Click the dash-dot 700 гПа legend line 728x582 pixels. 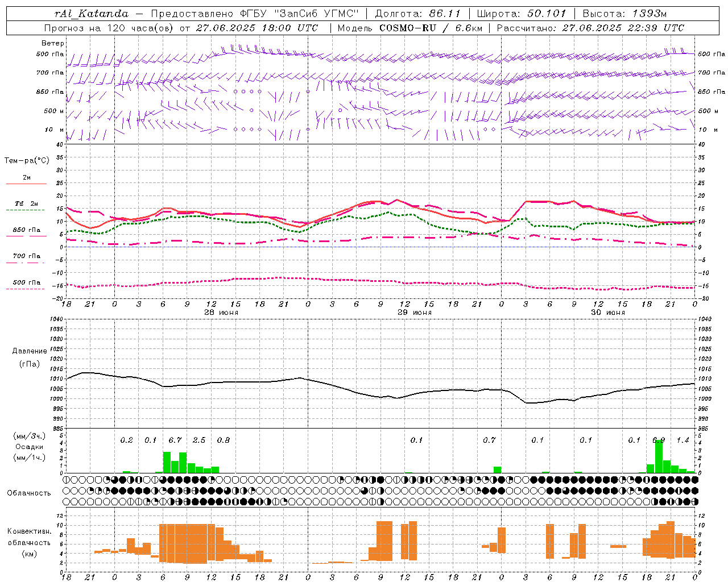click(25, 263)
